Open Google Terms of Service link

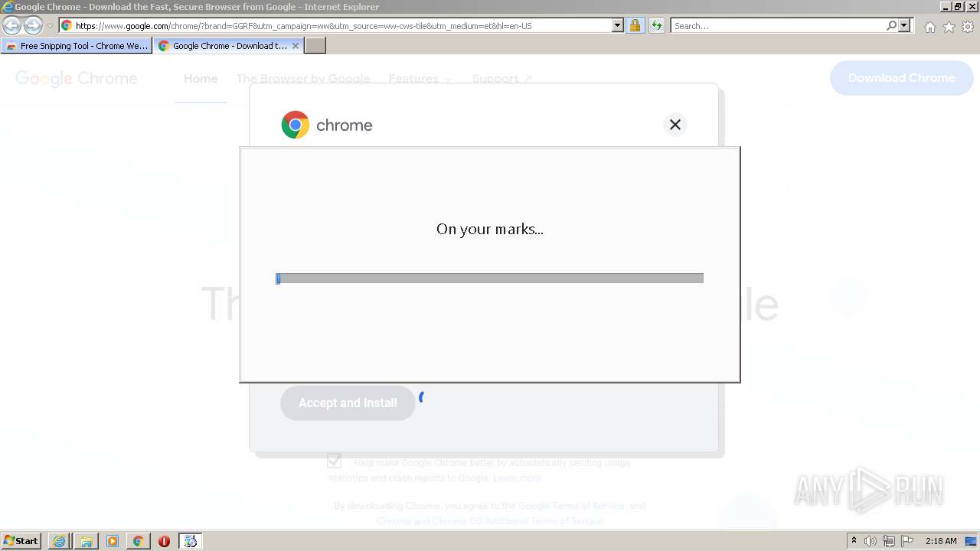572,506
